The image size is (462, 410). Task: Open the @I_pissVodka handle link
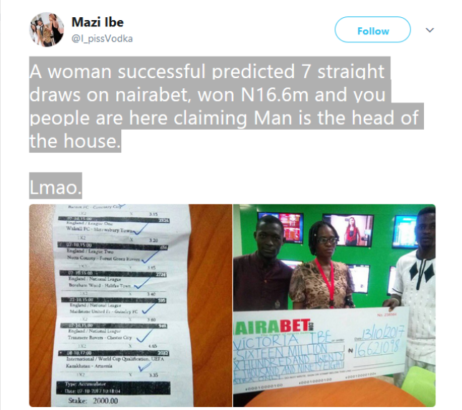[102, 39]
